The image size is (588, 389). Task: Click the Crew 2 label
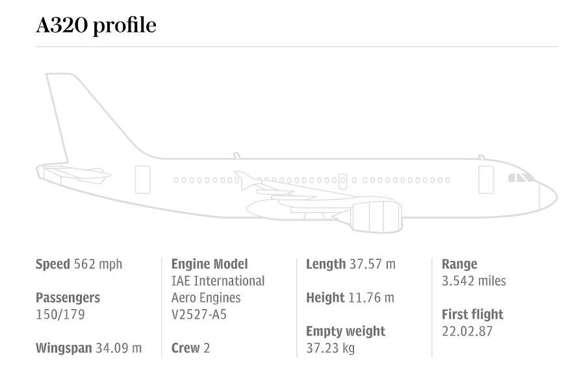pyautogui.click(x=190, y=348)
